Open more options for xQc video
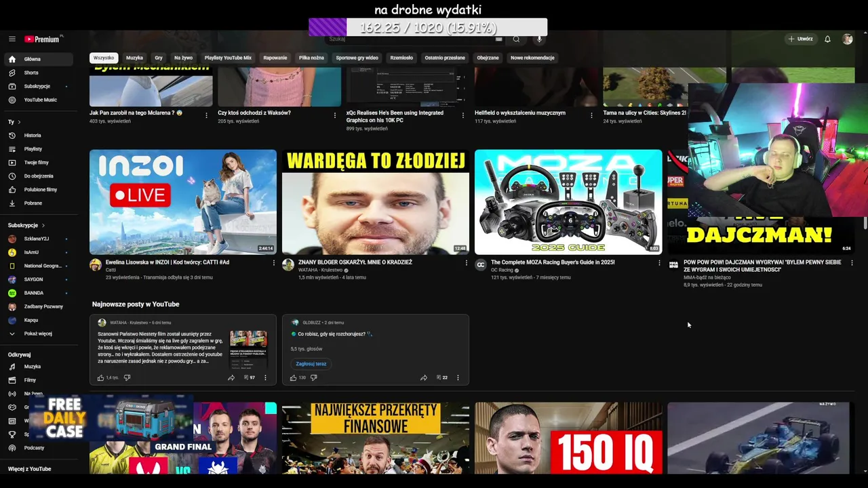The height and width of the screenshot is (488, 868). point(463,115)
